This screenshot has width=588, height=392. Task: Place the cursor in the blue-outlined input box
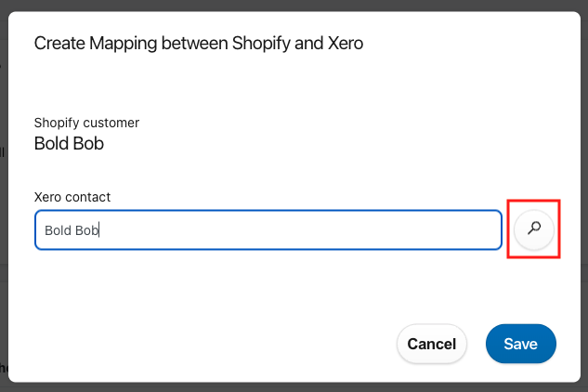click(268, 230)
